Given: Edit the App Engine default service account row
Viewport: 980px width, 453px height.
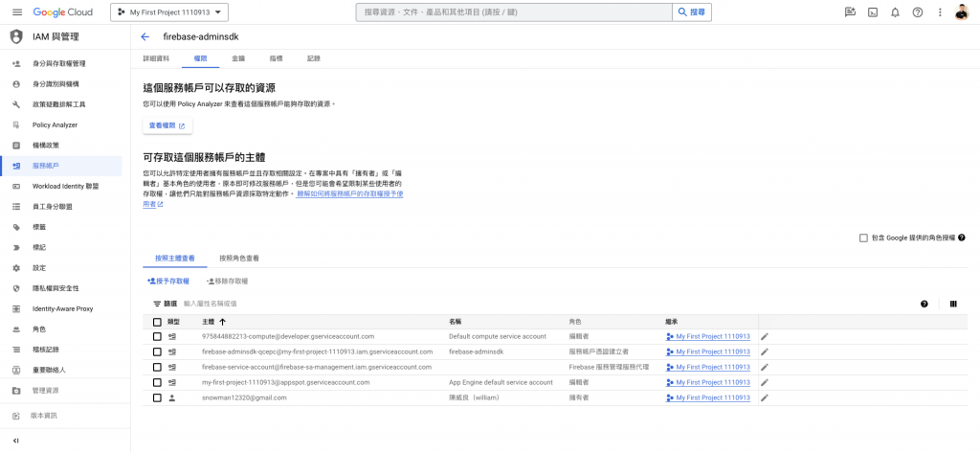Looking at the screenshot, I should 765,382.
